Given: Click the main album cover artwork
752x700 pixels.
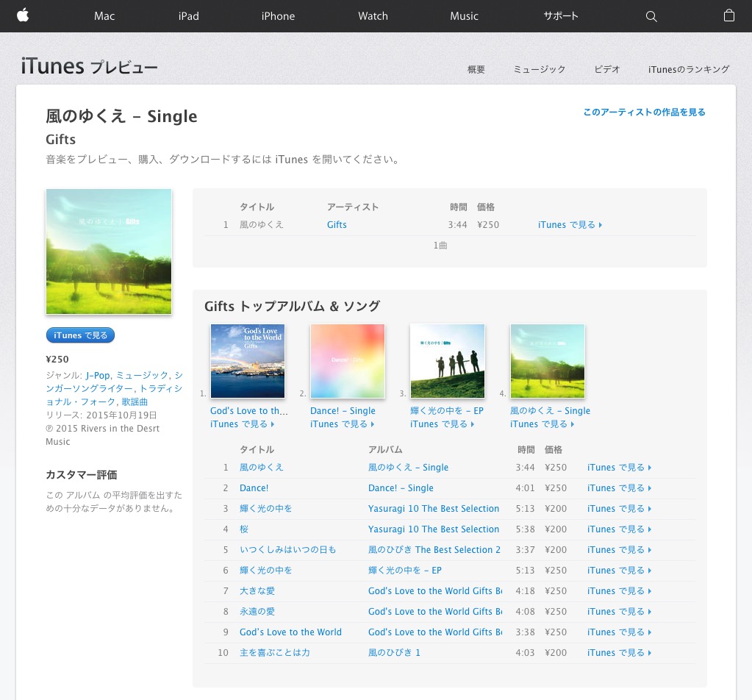Looking at the screenshot, I should pos(109,251).
